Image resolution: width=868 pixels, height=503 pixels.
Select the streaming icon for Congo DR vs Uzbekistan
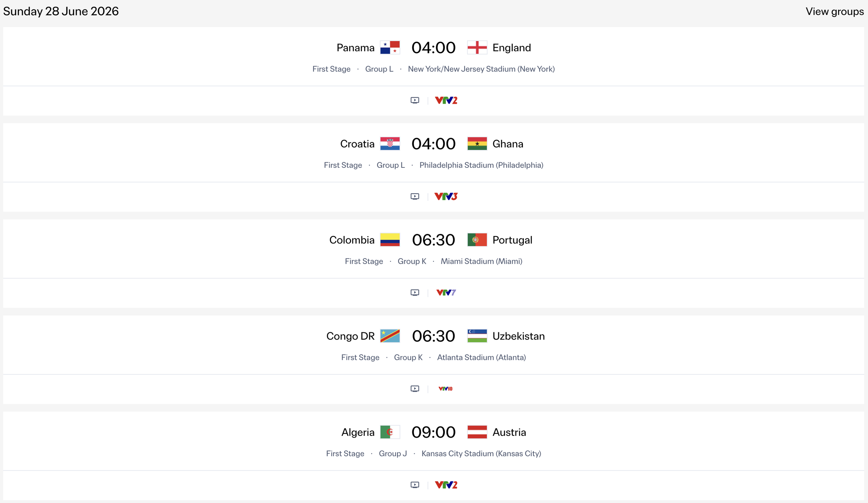415,388
